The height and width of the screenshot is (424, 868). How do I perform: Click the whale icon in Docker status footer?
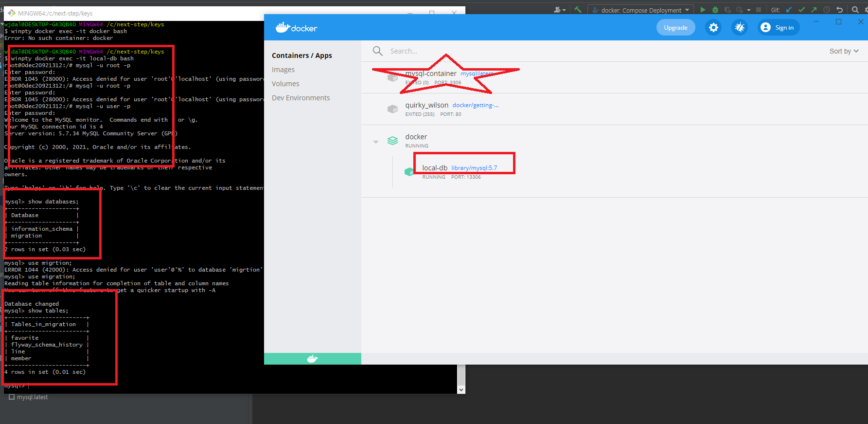pos(313,359)
